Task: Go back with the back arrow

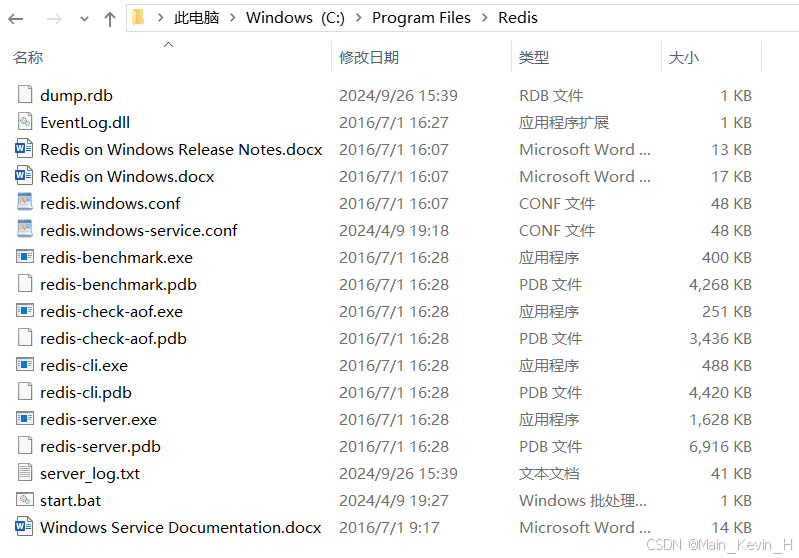Action: (x=16, y=19)
